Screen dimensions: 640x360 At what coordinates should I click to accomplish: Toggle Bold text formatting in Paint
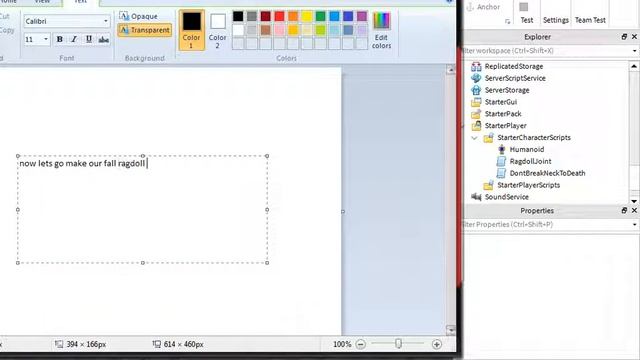pos(60,39)
